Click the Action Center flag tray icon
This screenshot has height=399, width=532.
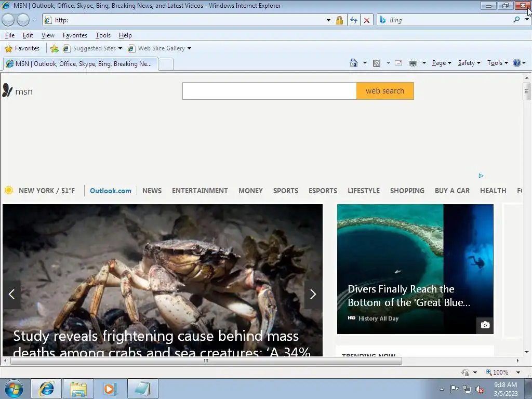point(454,389)
